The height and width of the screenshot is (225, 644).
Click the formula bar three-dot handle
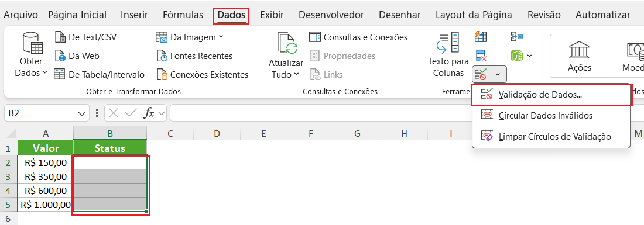(x=97, y=113)
